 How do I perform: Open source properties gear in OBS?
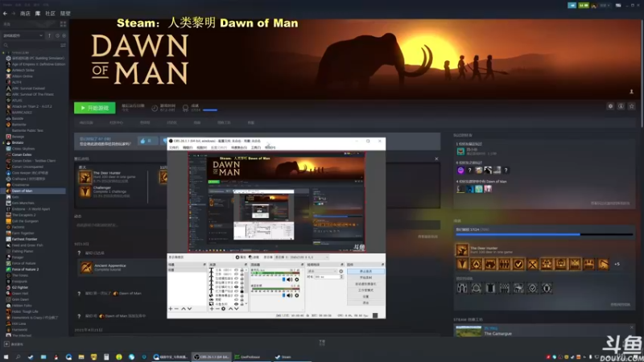224,309
